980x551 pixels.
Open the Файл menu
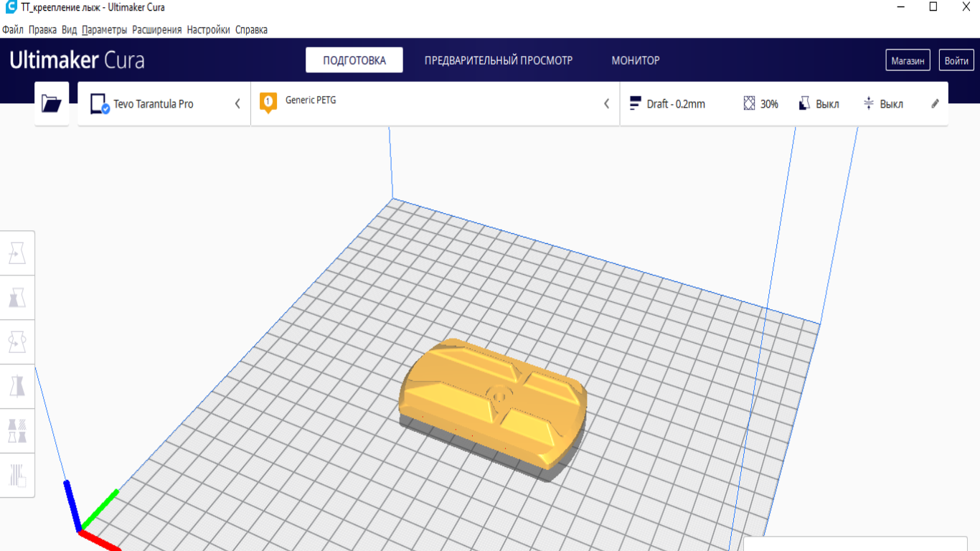pyautogui.click(x=13, y=30)
